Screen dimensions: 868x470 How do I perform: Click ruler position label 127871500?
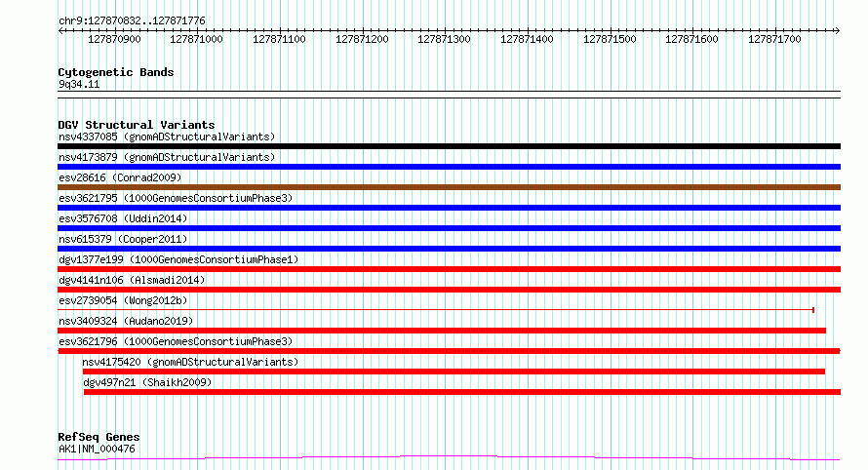(610, 39)
